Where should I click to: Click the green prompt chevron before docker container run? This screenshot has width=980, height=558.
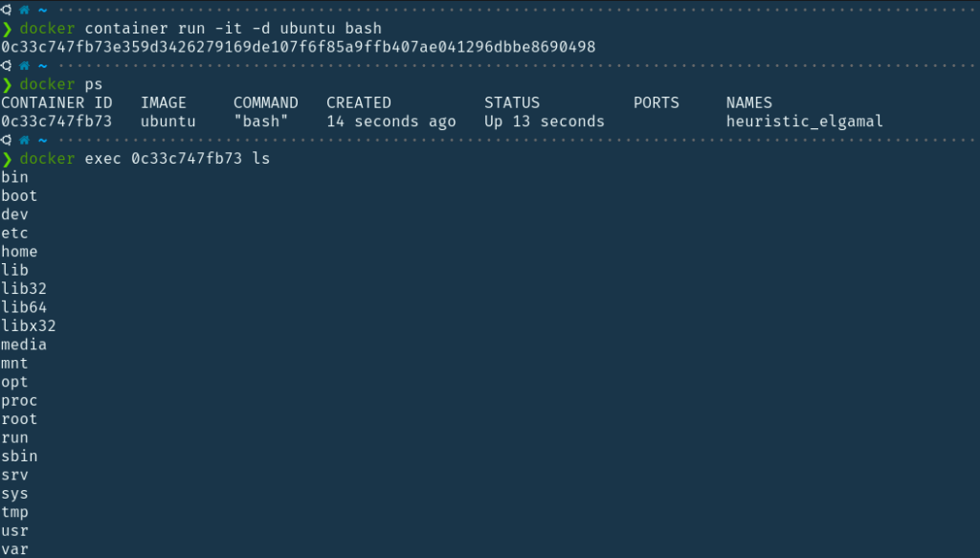pyautogui.click(x=7, y=29)
